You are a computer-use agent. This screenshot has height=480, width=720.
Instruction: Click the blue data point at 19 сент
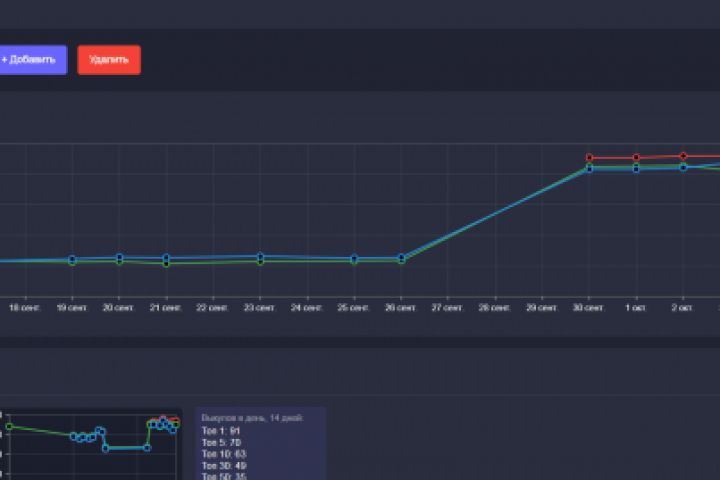(72, 259)
